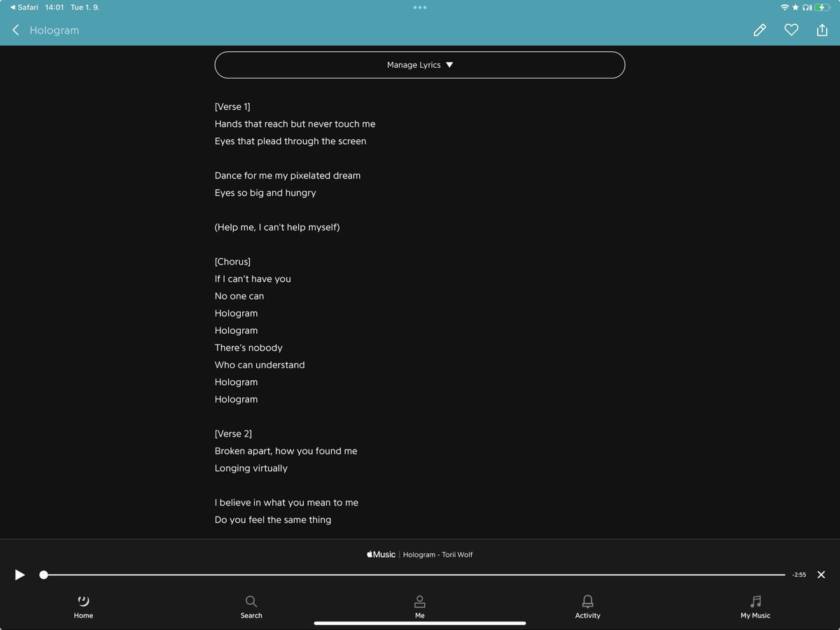Tap the multitasking three dots

420,7
